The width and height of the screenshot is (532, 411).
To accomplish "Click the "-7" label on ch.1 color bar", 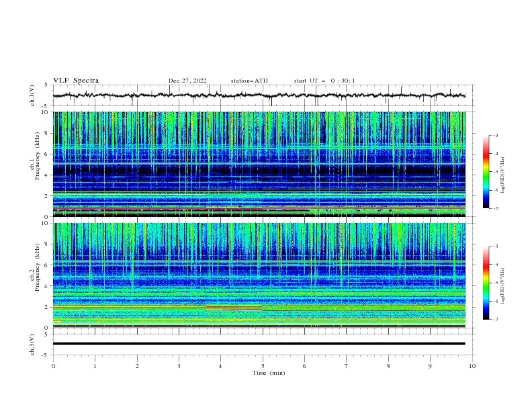I will (495, 208).
